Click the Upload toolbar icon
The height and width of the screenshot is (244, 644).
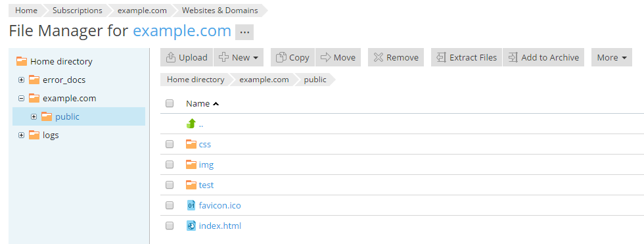[170, 57]
